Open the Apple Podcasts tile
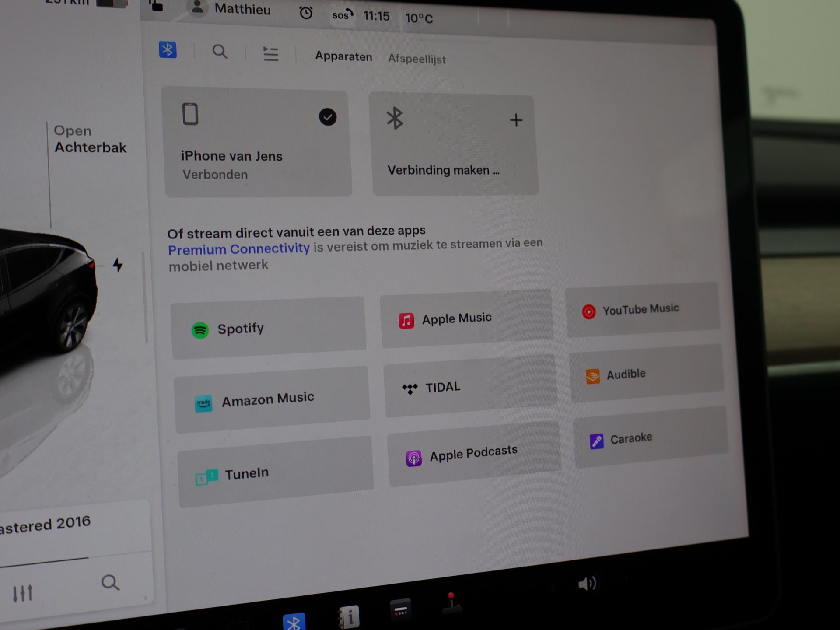The image size is (840, 630). pyautogui.click(x=473, y=454)
